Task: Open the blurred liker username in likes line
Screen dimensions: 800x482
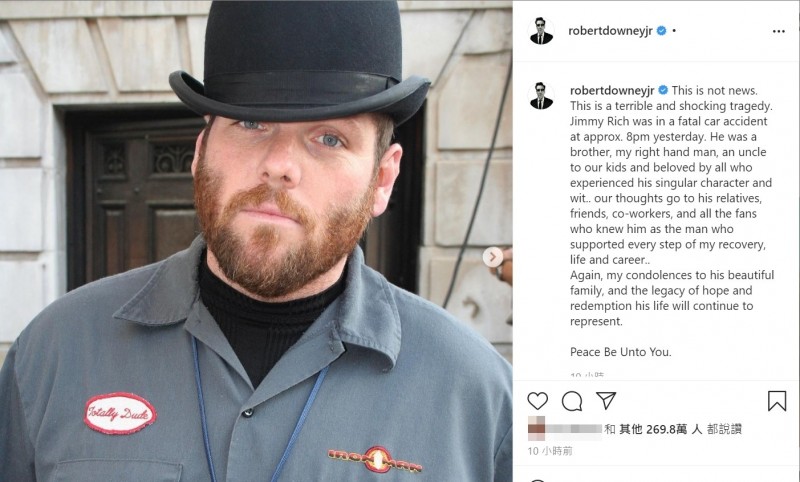Action: tap(574, 429)
